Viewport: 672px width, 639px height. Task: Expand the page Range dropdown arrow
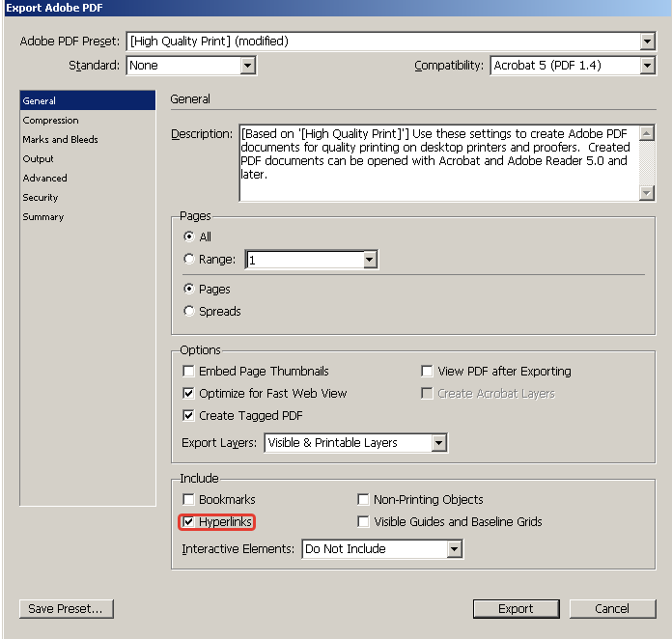[370, 260]
